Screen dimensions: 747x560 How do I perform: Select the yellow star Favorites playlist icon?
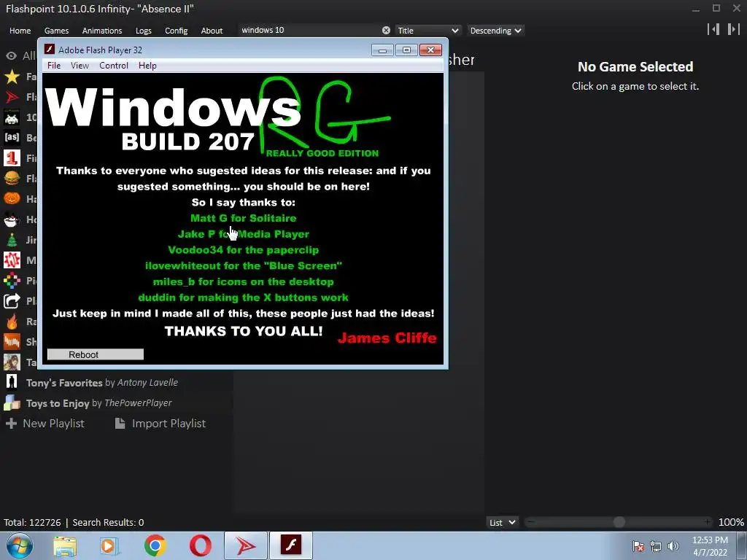pos(12,76)
